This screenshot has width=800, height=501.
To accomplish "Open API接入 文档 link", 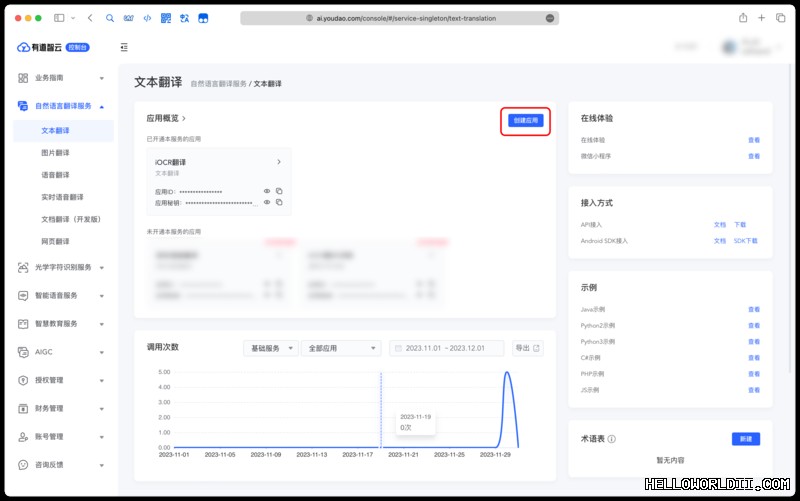I will [719, 224].
